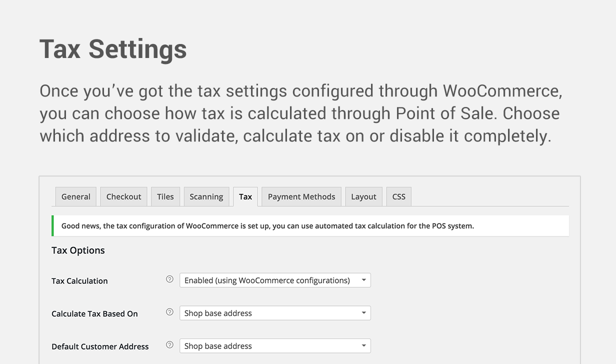Image resolution: width=616 pixels, height=364 pixels.
Task: Click help icon for Default Customer Address
Action: coord(169,344)
